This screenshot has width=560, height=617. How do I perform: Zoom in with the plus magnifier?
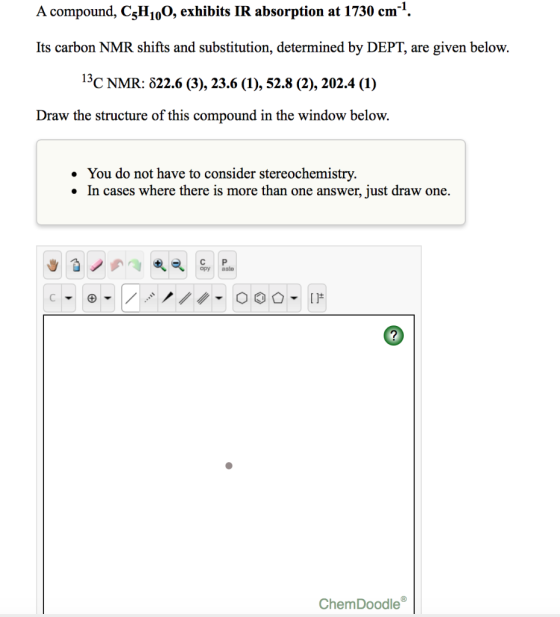159,265
